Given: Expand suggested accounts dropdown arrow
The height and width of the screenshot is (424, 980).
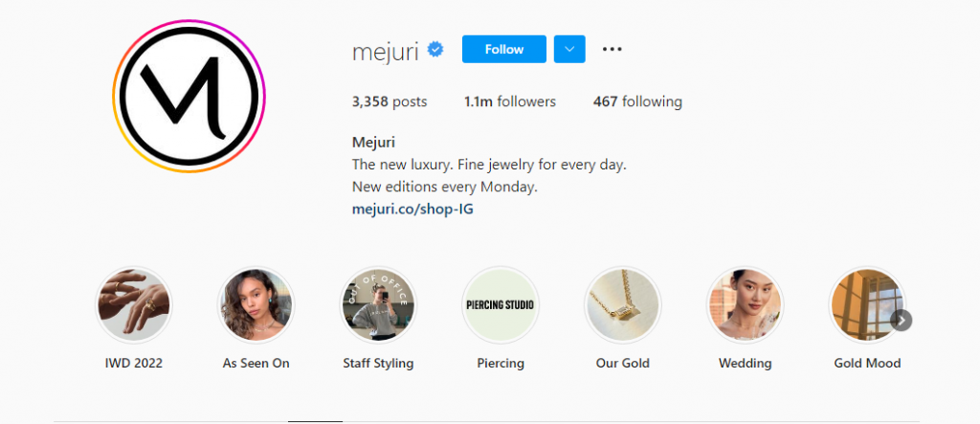Looking at the screenshot, I should 569,50.
